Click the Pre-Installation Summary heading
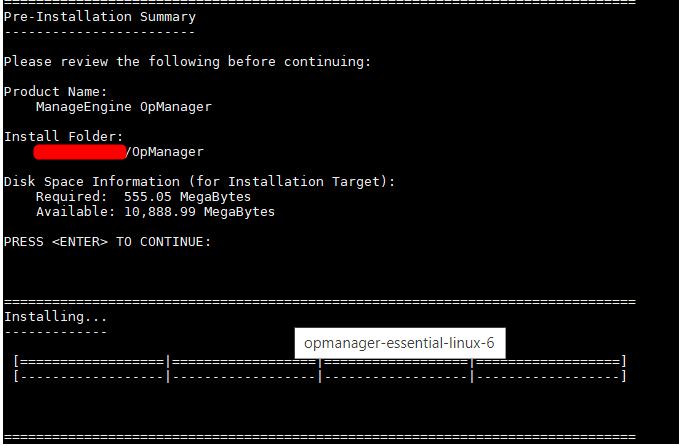Viewport: 683px width, 446px height. coord(100,17)
